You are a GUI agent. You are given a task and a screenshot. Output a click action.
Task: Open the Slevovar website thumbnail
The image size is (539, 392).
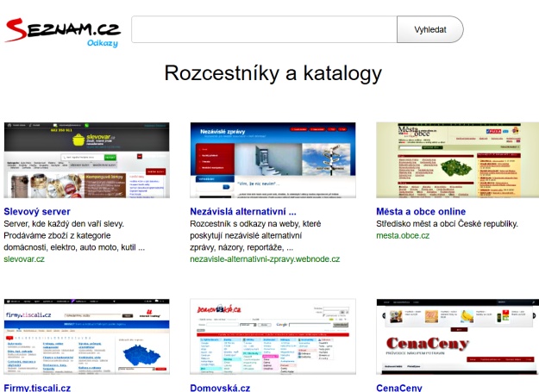point(86,160)
